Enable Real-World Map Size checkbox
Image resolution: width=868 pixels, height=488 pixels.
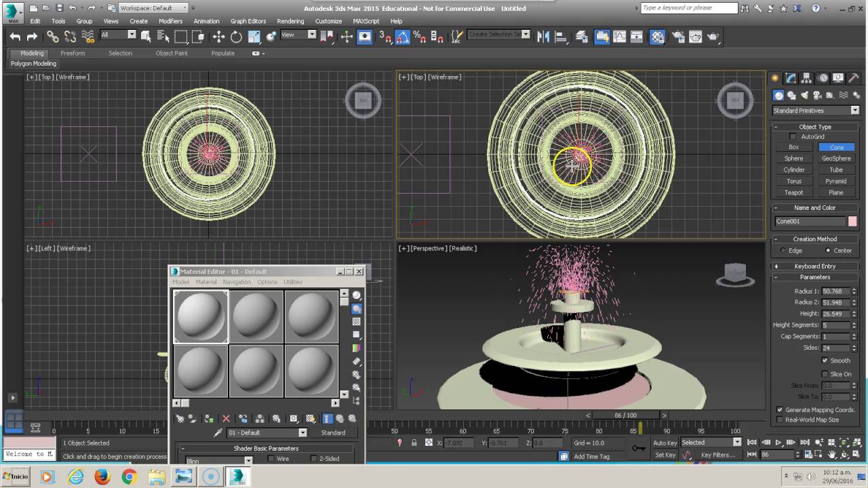click(x=780, y=420)
